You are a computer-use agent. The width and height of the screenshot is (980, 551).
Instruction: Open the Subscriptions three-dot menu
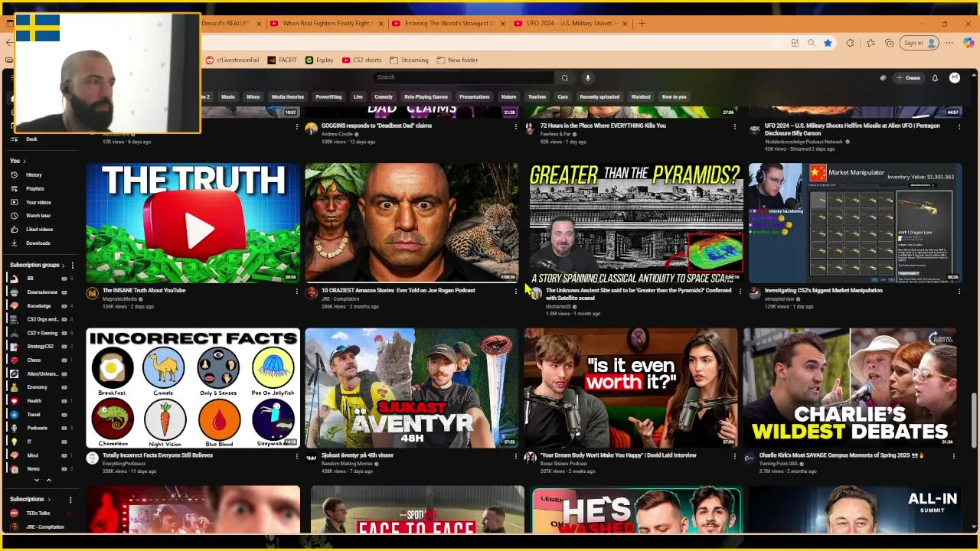click(70, 500)
